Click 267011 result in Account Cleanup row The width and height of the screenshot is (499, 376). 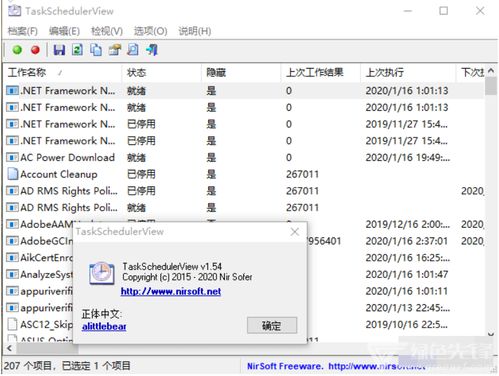[x=302, y=174]
